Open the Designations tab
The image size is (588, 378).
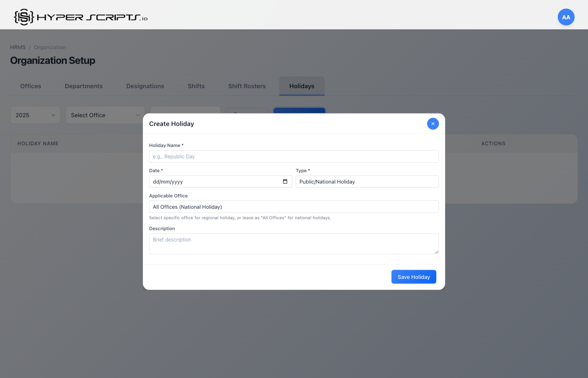145,86
